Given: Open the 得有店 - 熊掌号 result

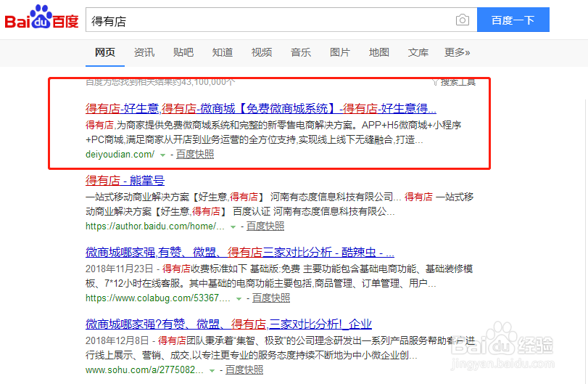Looking at the screenshot, I should [125, 181].
